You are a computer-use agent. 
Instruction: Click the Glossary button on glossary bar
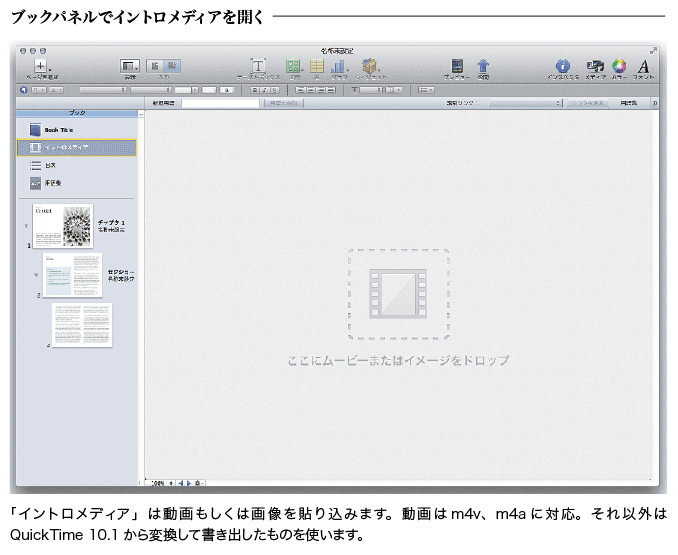628,103
